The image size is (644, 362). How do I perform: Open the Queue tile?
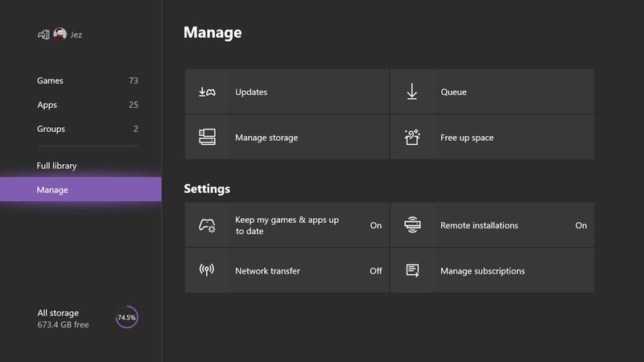(x=492, y=92)
